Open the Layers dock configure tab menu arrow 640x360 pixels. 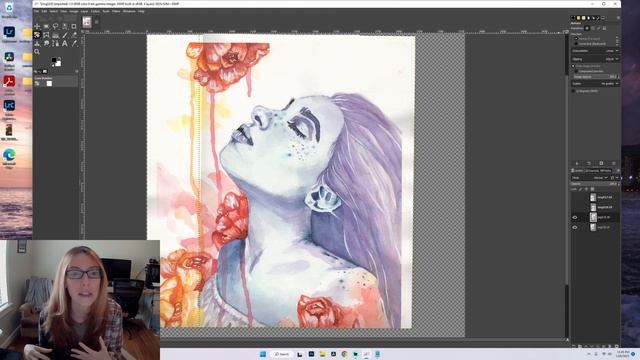point(618,171)
